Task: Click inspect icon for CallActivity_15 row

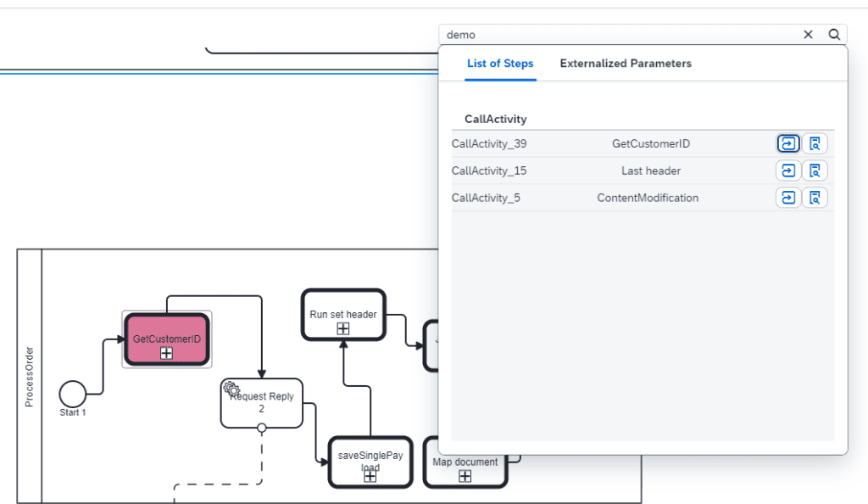Action: click(x=815, y=171)
